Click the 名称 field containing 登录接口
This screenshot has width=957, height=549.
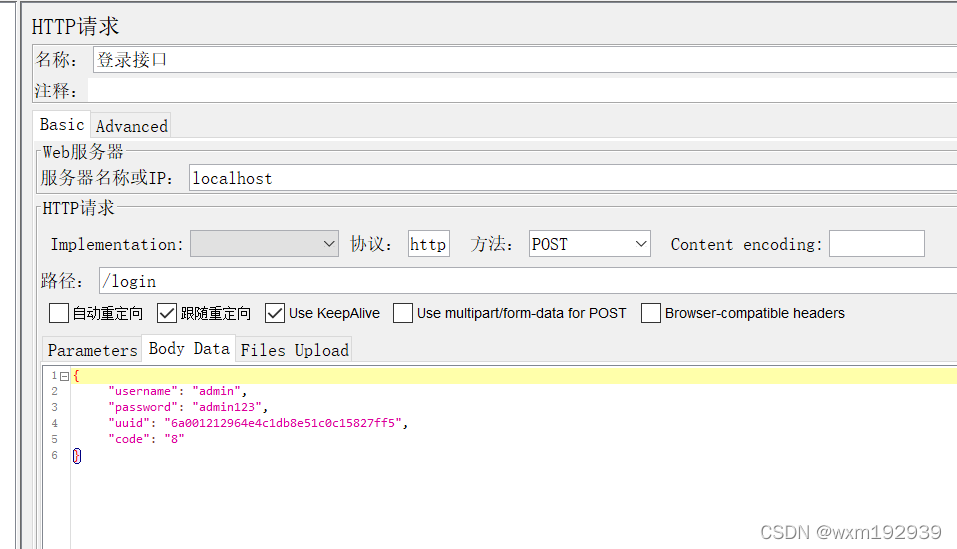tap(525, 60)
